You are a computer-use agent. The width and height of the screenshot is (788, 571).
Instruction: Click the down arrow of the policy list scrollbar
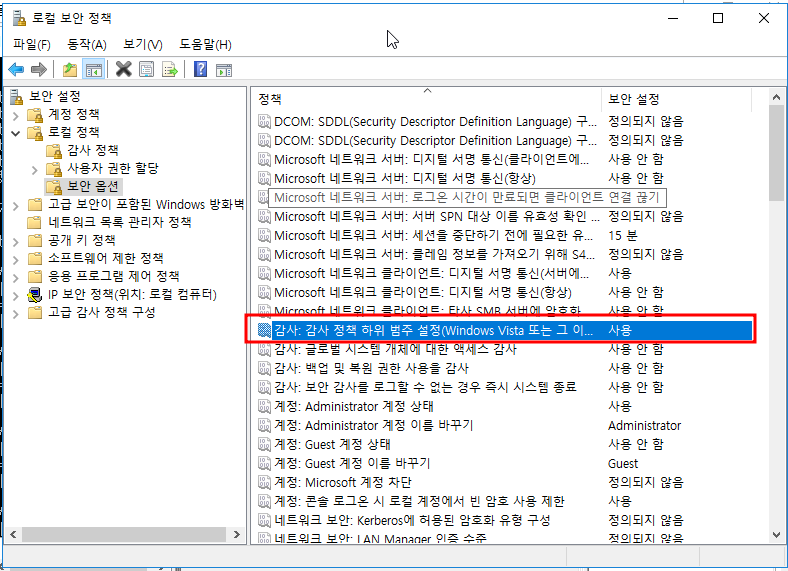[776, 535]
